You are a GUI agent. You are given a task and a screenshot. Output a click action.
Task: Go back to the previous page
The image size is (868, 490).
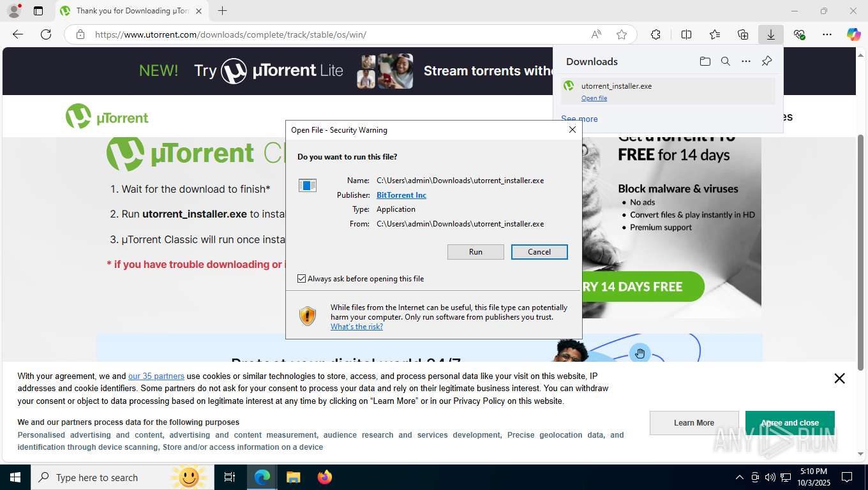(18, 34)
